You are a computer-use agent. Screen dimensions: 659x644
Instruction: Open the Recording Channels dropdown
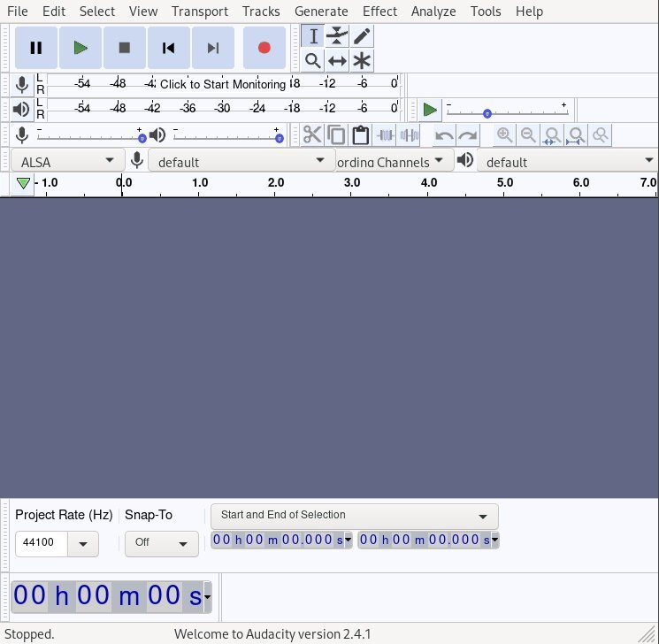tap(395, 161)
